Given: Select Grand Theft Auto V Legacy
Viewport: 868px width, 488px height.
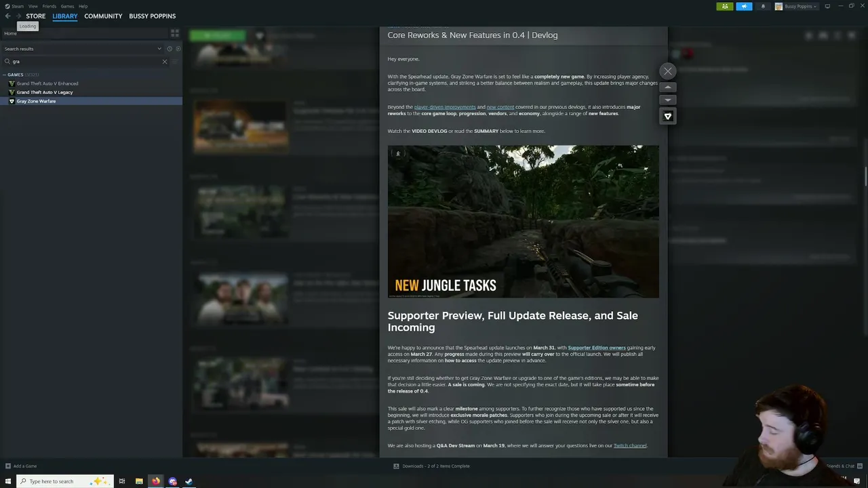Looking at the screenshot, I should (44, 92).
